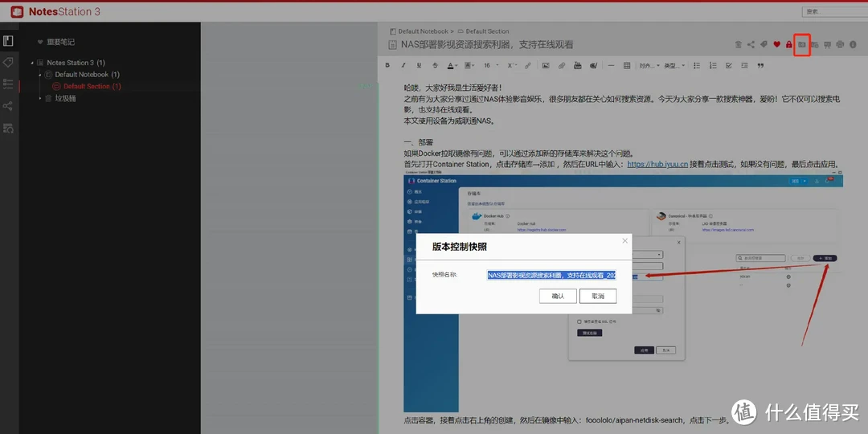Image resolution: width=868 pixels, height=434 pixels.
Task: Collapse the Notes Station 3 tree node
Action: click(x=32, y=63)
